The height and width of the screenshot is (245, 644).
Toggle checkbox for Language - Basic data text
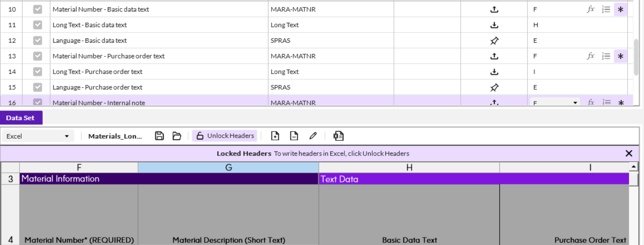click(x=38, y=41)
